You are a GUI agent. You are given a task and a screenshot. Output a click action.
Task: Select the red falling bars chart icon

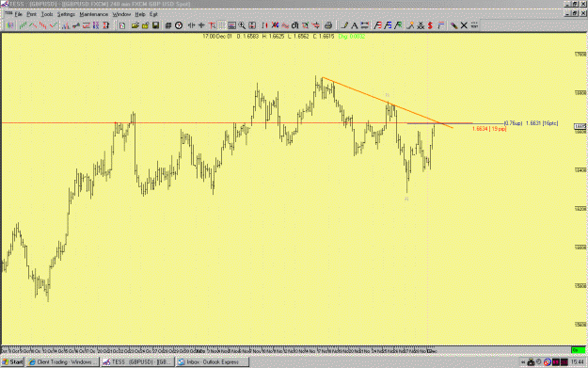point(42,25)
